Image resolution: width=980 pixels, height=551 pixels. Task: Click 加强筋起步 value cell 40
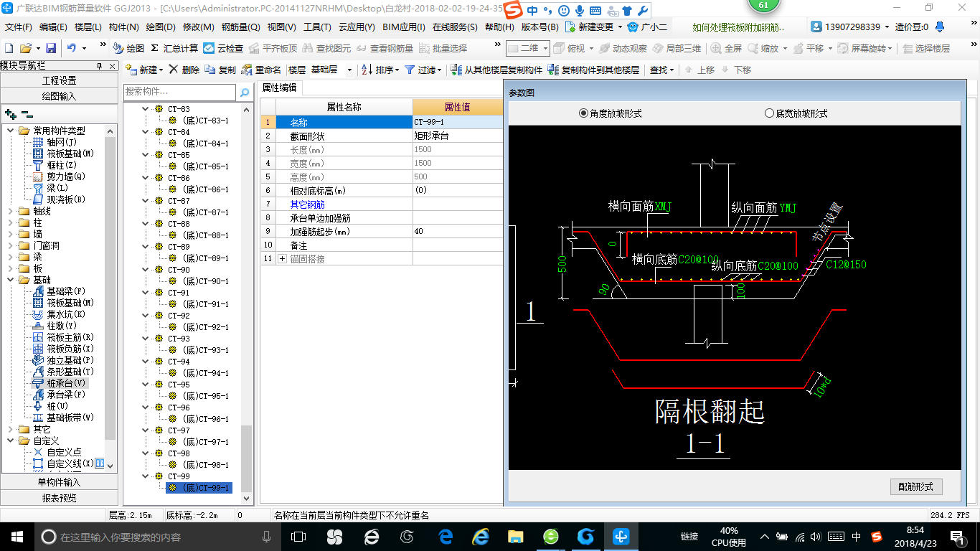point(458,232)
